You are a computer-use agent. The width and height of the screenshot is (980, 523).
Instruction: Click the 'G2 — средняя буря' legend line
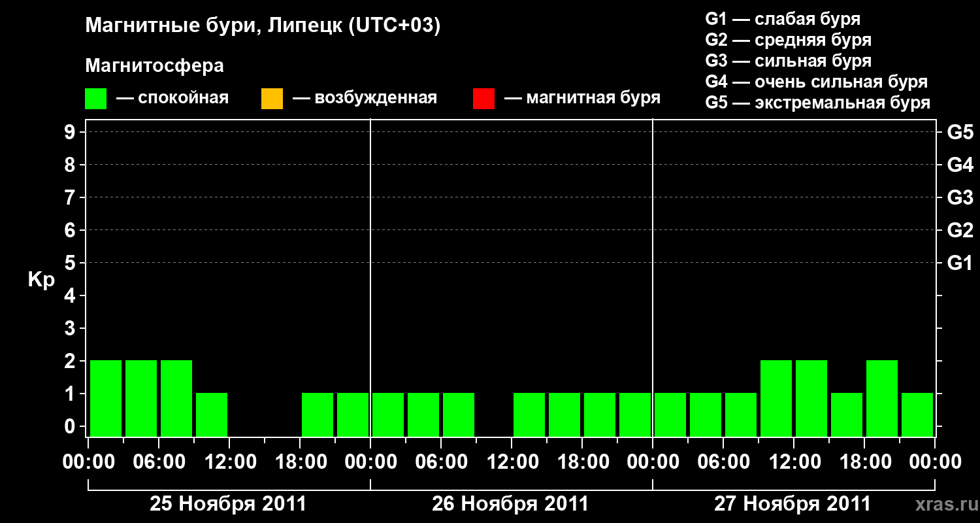788,40
